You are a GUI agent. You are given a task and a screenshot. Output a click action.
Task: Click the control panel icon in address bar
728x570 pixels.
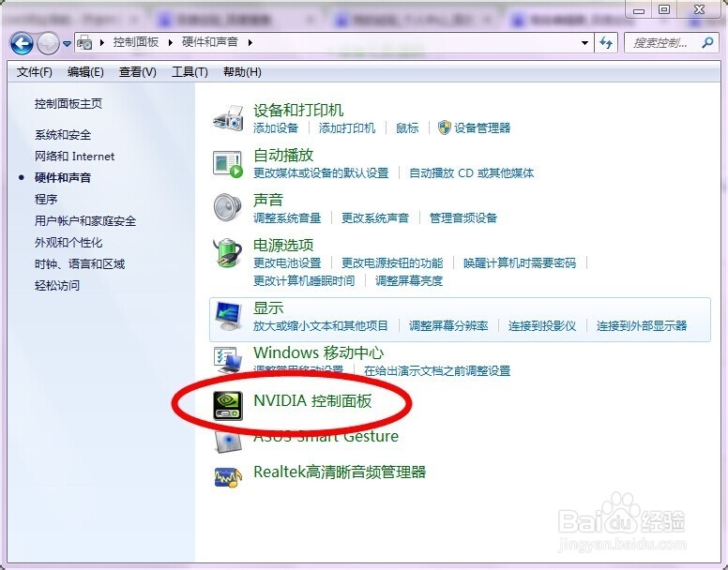84,43
